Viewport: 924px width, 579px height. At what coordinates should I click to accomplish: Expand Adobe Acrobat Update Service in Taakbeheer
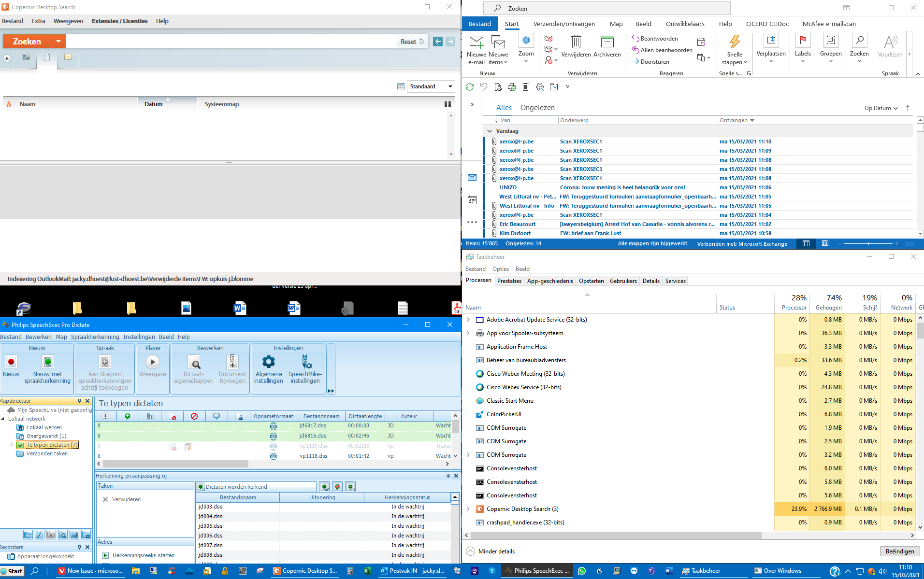(468, 320)
